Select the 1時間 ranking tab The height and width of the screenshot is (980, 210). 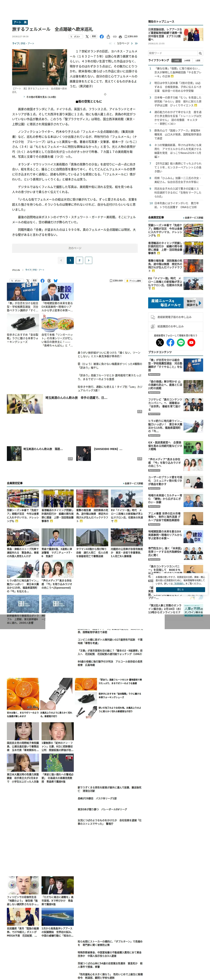[176, 60]
